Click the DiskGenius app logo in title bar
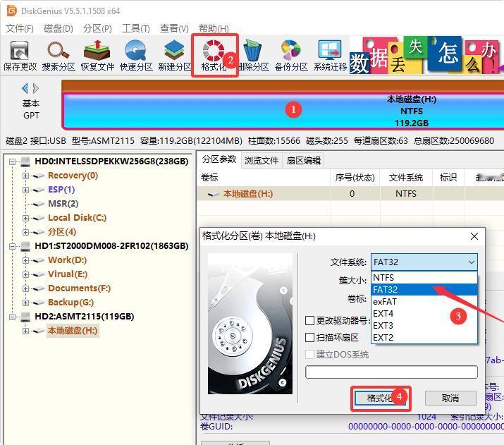 click(11, 11)
